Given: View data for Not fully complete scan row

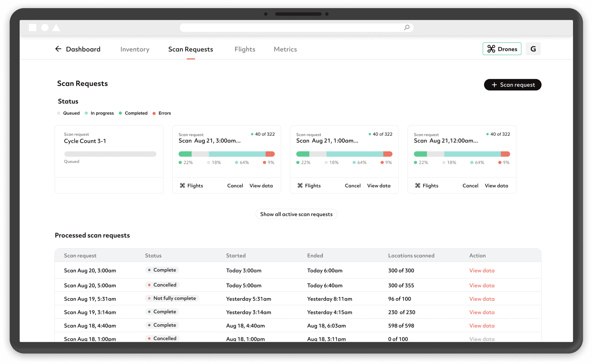Looking at the screenshot, I should 482,299.
